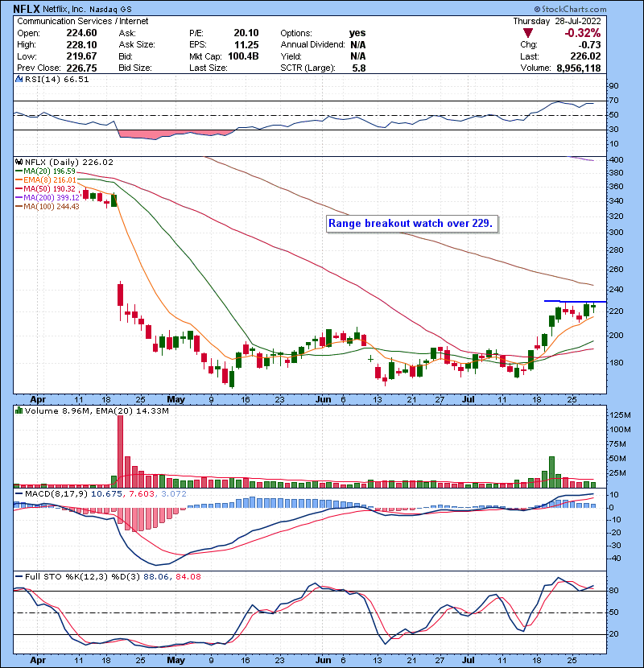The image size is (644, 668).
Task: Click the P/E value 20.10
Action: coord(246,33)
